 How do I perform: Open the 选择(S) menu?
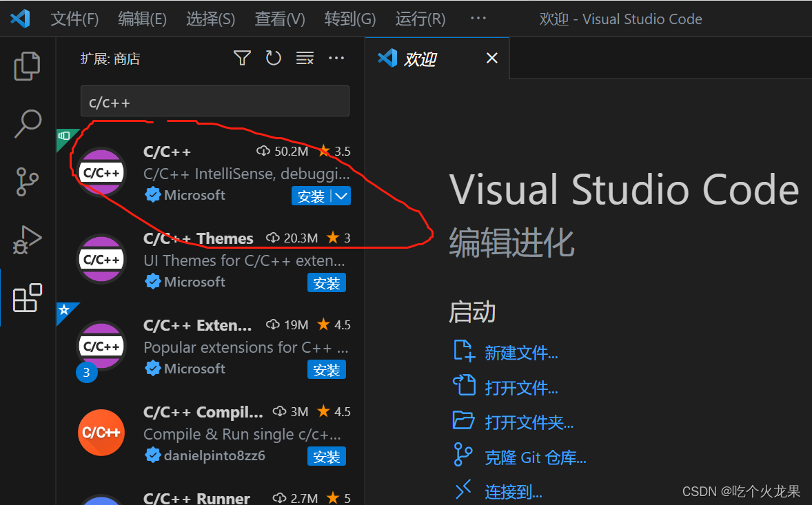[x=211, y=19]
